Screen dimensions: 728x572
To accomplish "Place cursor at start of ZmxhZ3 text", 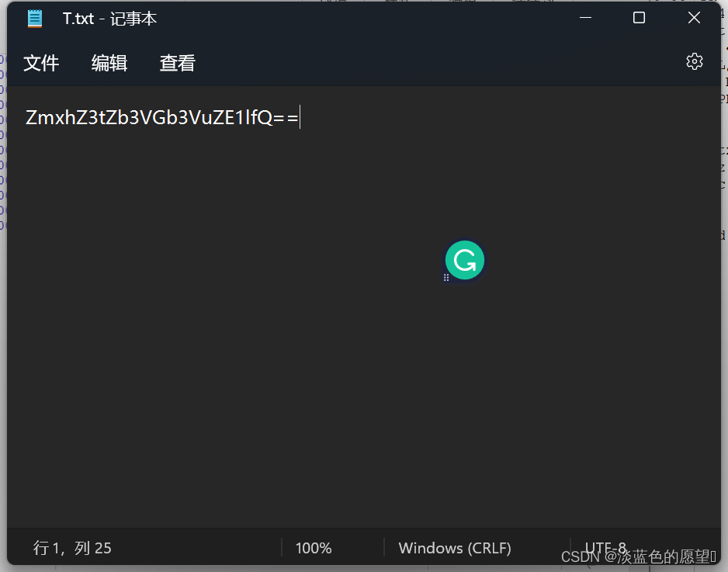I will tap(26, 117).
